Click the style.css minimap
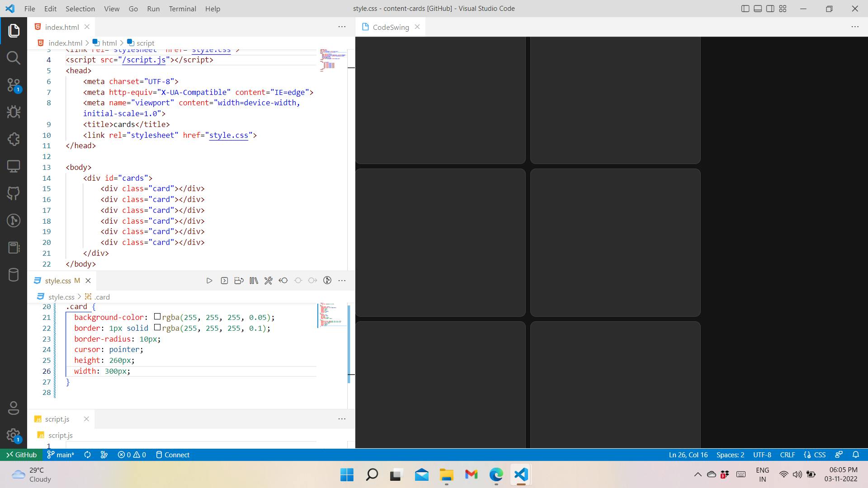The width and height of the screenshot is (868, 488). 331,315
